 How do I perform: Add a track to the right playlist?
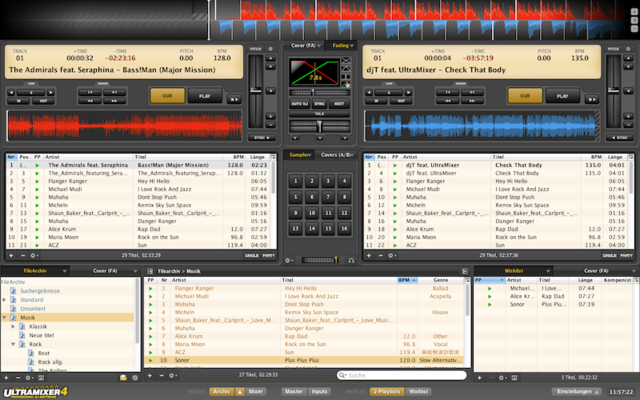point(369,256)
